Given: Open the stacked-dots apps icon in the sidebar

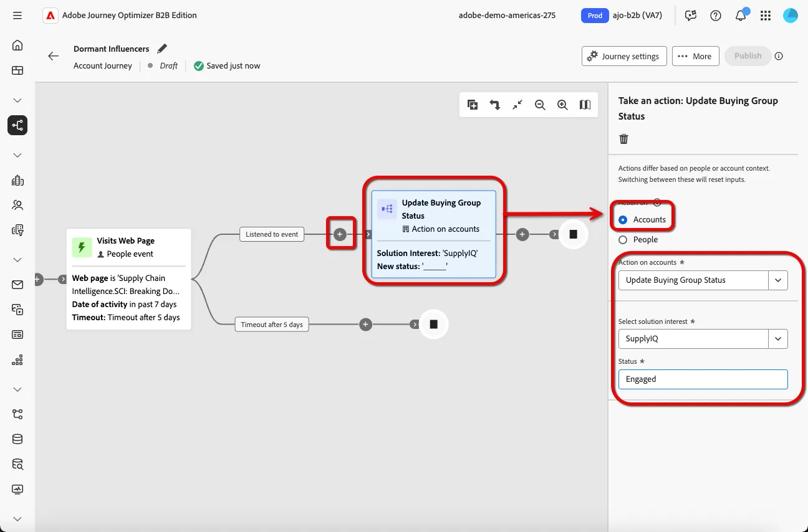Looking at the screenshot, I should click(17, 359).
